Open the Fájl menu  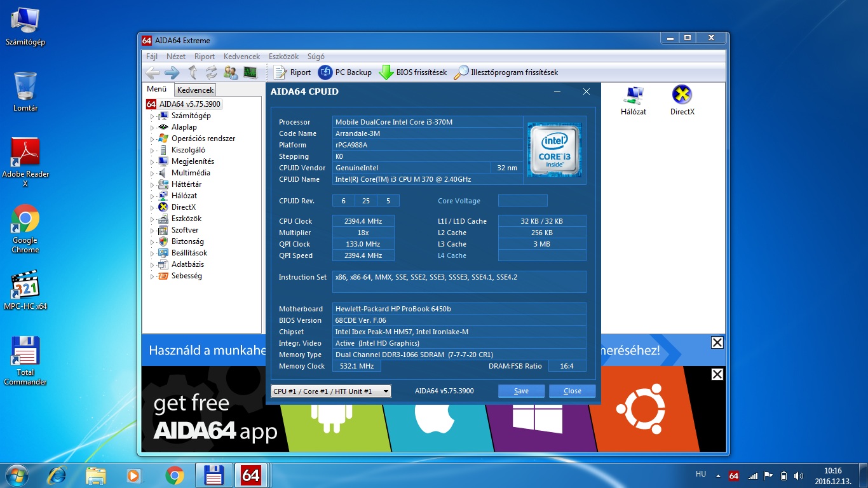click(152, 57)
